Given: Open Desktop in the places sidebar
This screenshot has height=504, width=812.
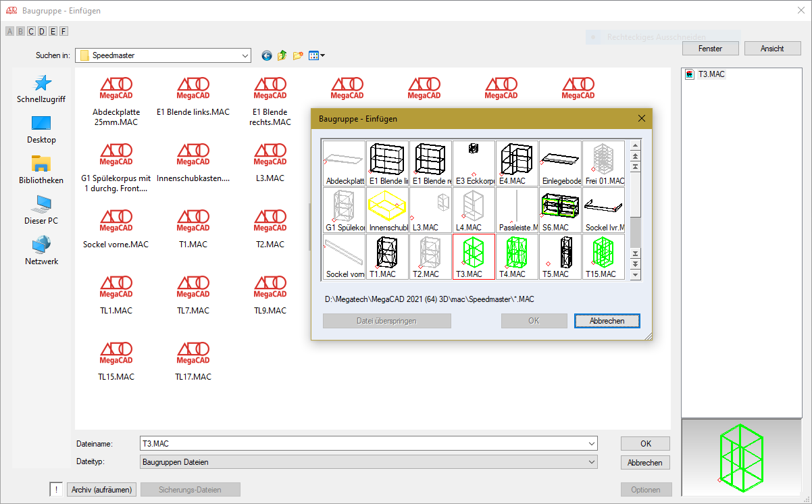Looking at the screenshot, I should coord(41,129).
